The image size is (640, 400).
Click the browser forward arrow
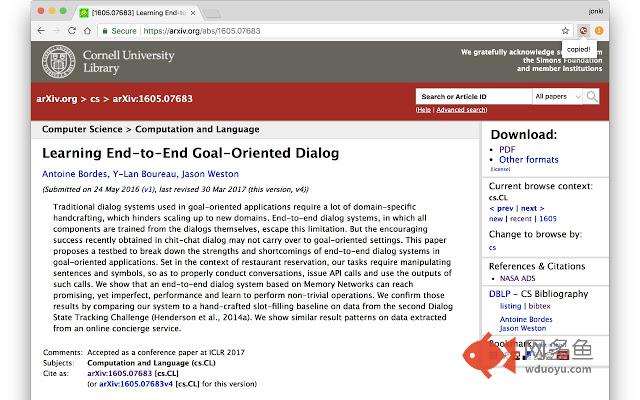(56, 31)
